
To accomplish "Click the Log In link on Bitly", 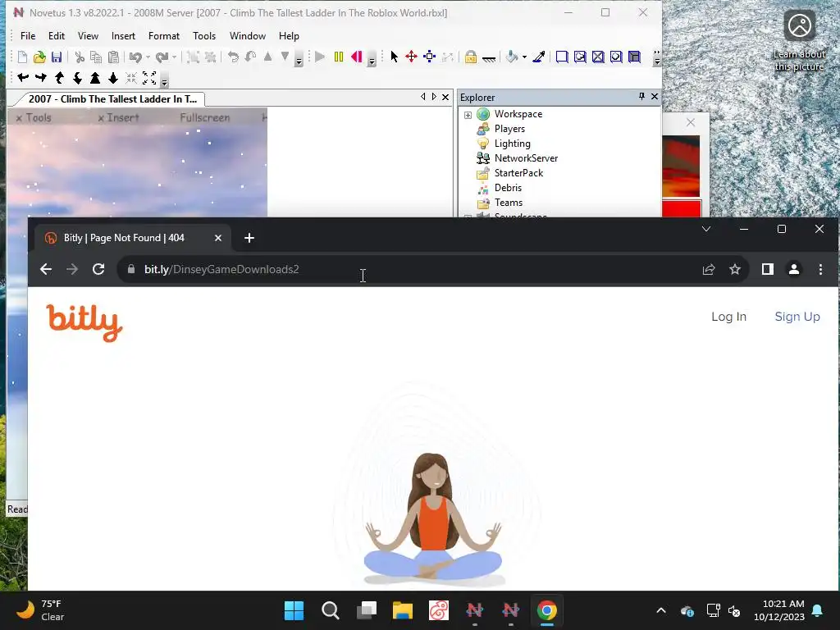I will [x=728, y=317].
